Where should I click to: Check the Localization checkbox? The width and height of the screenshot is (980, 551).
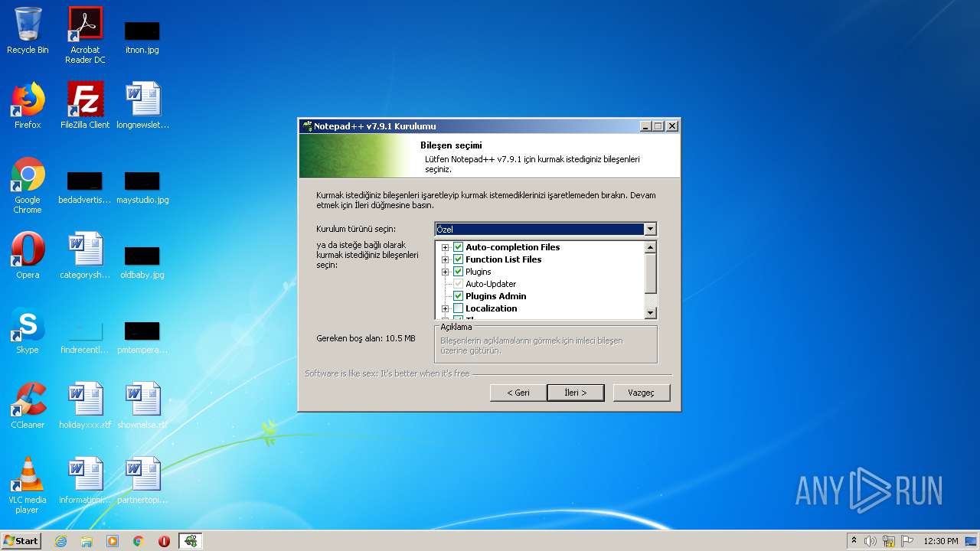click(459, 308)
